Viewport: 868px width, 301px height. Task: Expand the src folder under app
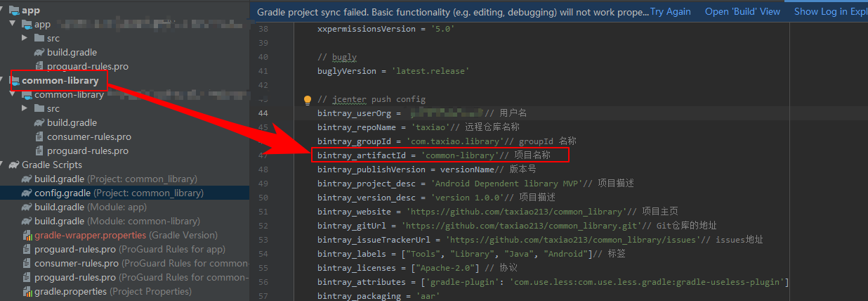pos(25,38)
